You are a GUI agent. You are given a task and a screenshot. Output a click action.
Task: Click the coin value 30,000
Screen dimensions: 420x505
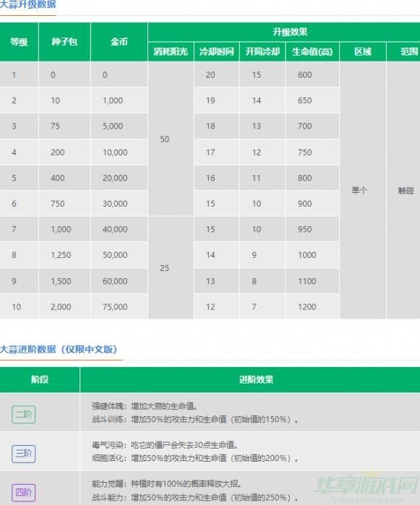(115, 204)
